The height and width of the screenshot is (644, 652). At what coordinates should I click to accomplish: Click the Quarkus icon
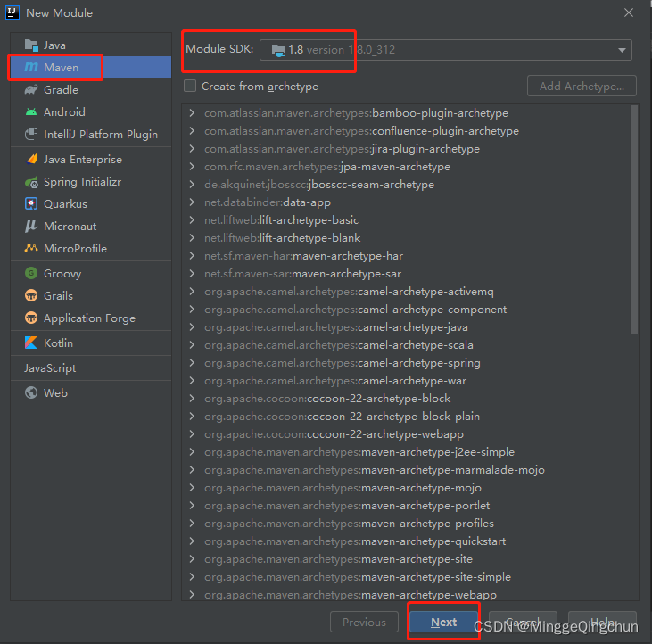[31, 203]
